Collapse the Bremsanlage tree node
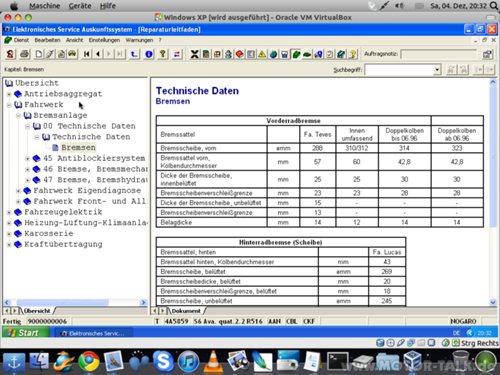The image size is (500, 375). tap(18, 115)
